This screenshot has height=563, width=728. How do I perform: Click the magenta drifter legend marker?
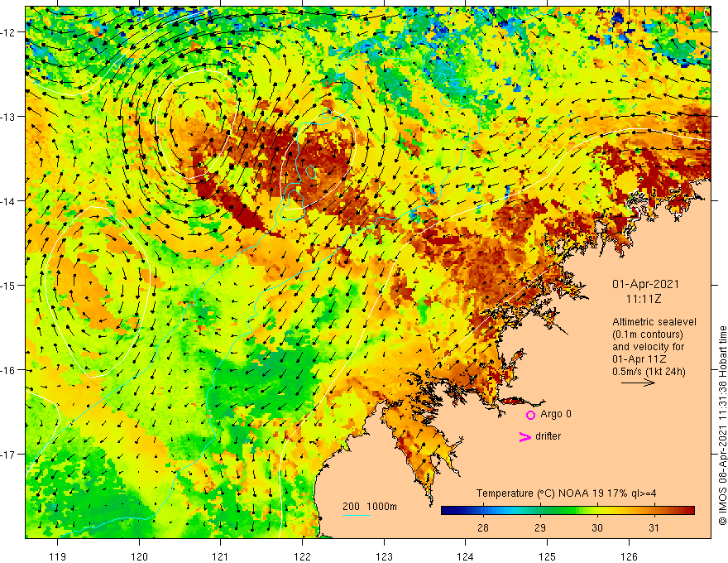click(x=525, y=436)
